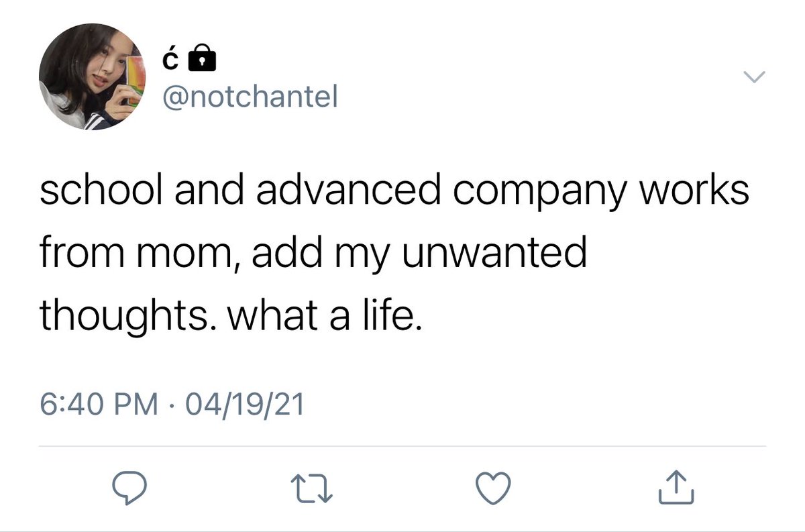Click the display name 'ć'

170,62
